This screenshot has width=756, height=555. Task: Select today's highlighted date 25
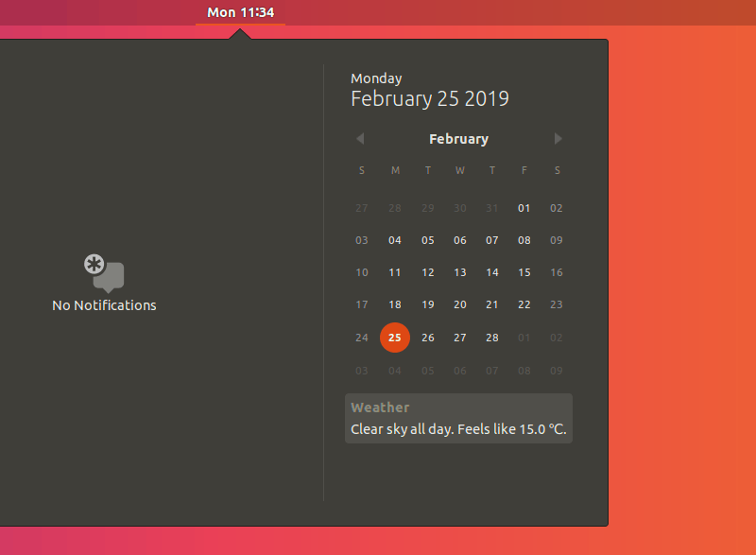(394, 338)
